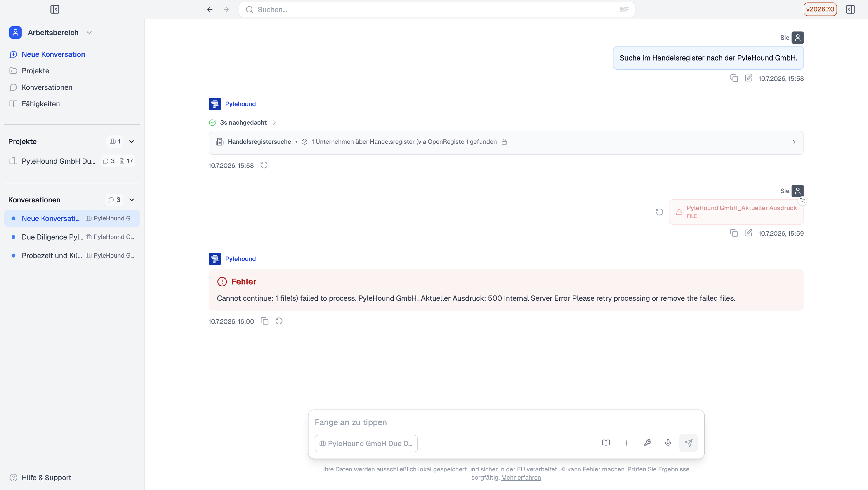
Task: Send the message with the paper plane
Action: [x=688, y=443]
